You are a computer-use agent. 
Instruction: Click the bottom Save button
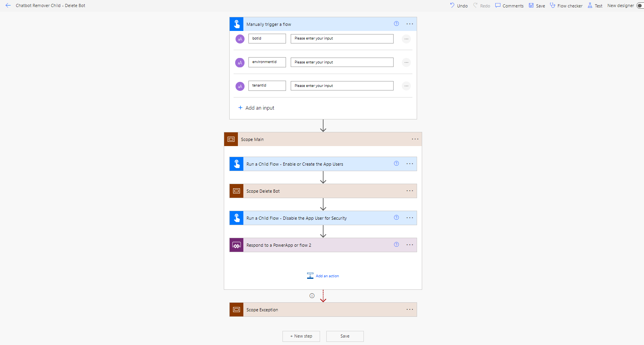(x=345, y=336)
